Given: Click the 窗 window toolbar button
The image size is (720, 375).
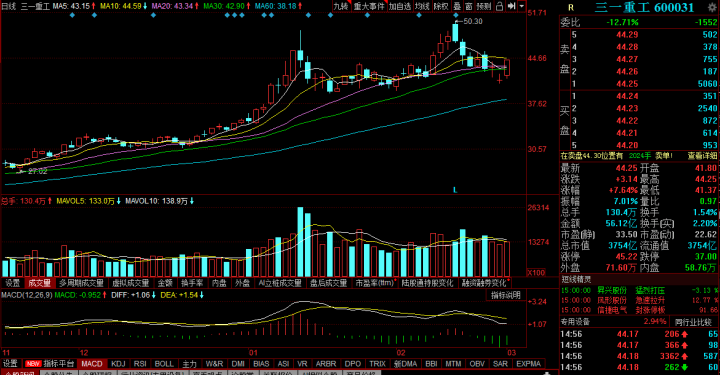Looking at the screenshot, I should pos(469,6).
